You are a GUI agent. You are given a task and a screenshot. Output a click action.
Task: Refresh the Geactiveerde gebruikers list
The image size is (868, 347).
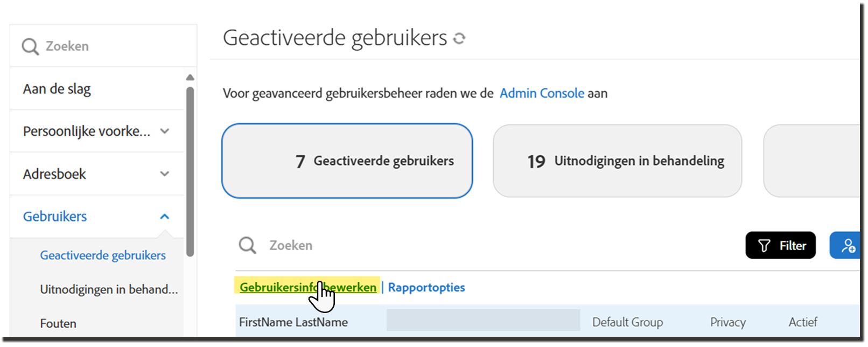(x=460, y=38)
